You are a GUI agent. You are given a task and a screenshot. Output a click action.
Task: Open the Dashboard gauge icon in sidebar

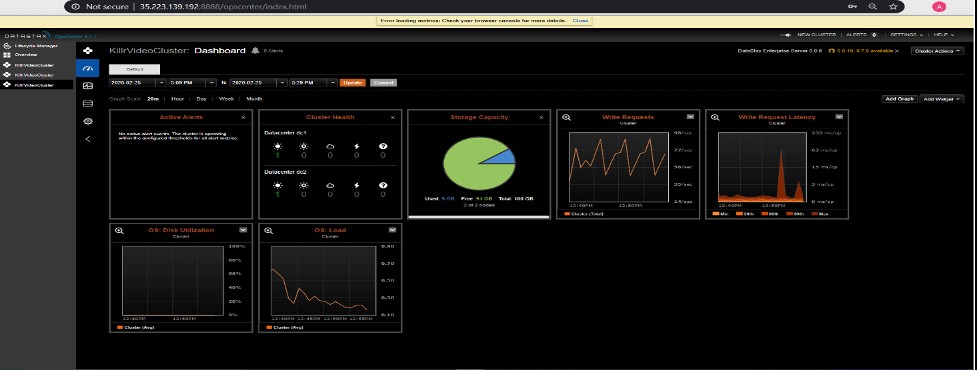(87, 68)
